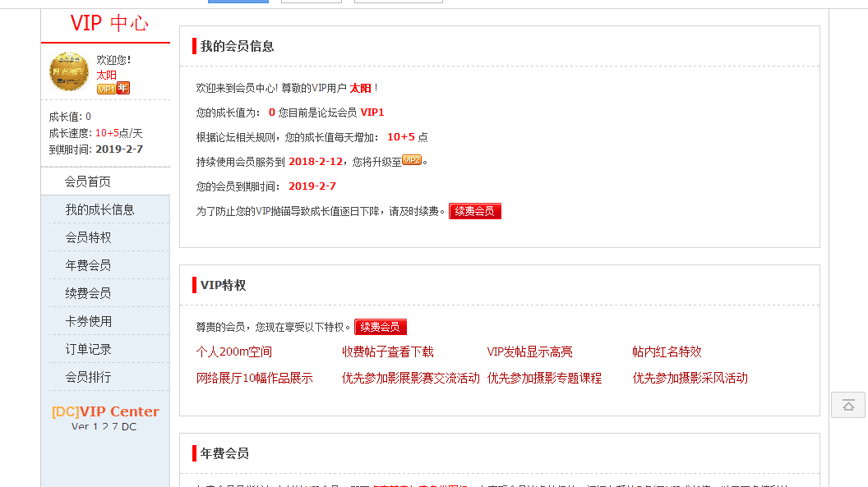
Task: Go to 年费会员 sidebar item
Action: pyautogui.click(x=88, y=265)
